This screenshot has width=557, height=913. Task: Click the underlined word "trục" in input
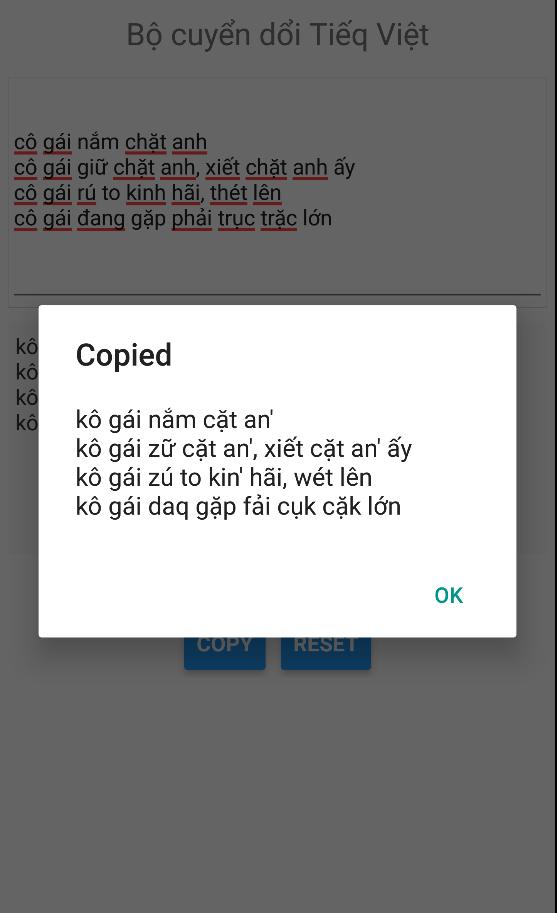tap(236, 219)
